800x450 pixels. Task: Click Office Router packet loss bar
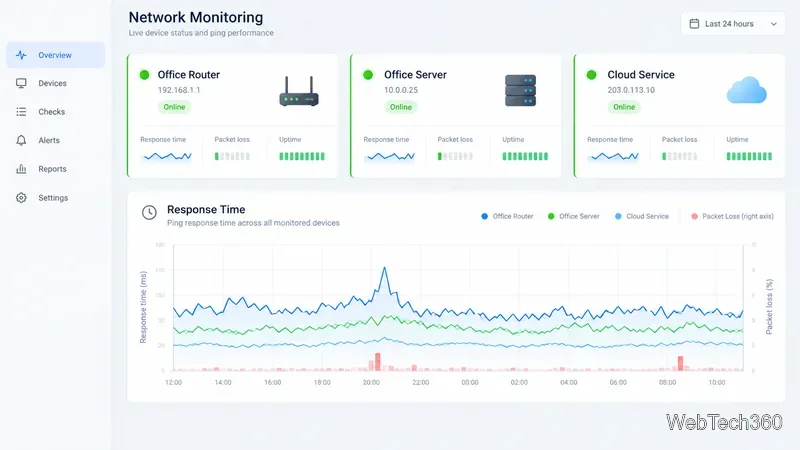click(232, 157)
